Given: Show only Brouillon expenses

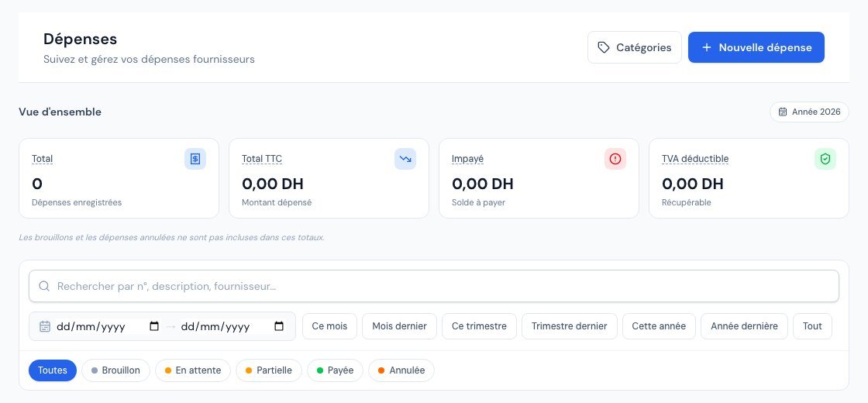Looking at the screenshot, I should pos(115,370).
